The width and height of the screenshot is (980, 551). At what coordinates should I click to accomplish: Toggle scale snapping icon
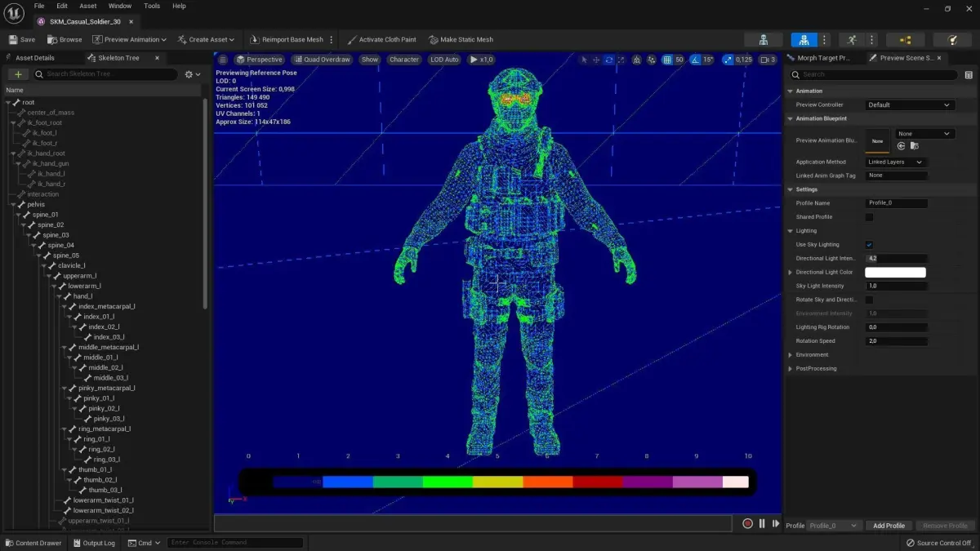point(727,60)
